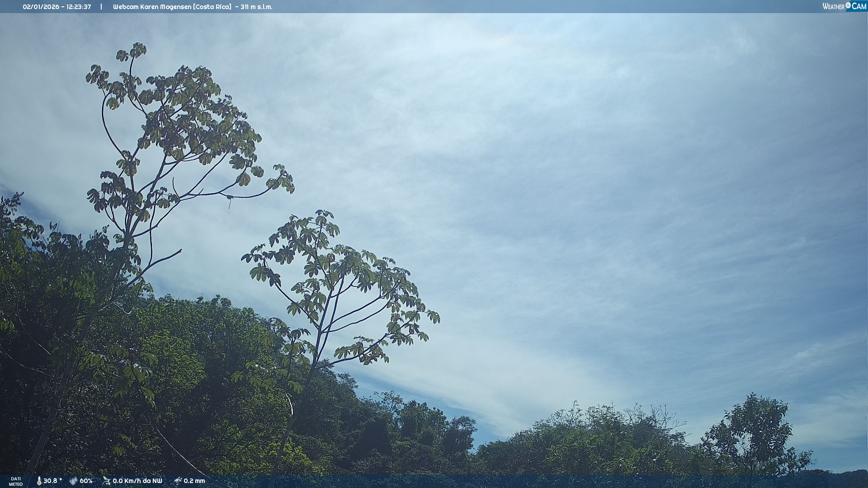The height and width of the screenshot is (488, 868).
Task: Click the 02/01/2026 date stamp
Action: 41,7
